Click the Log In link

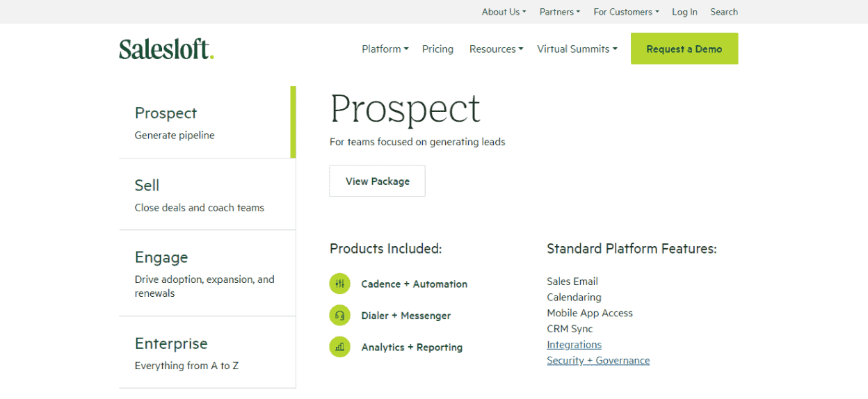pos(684,12)
